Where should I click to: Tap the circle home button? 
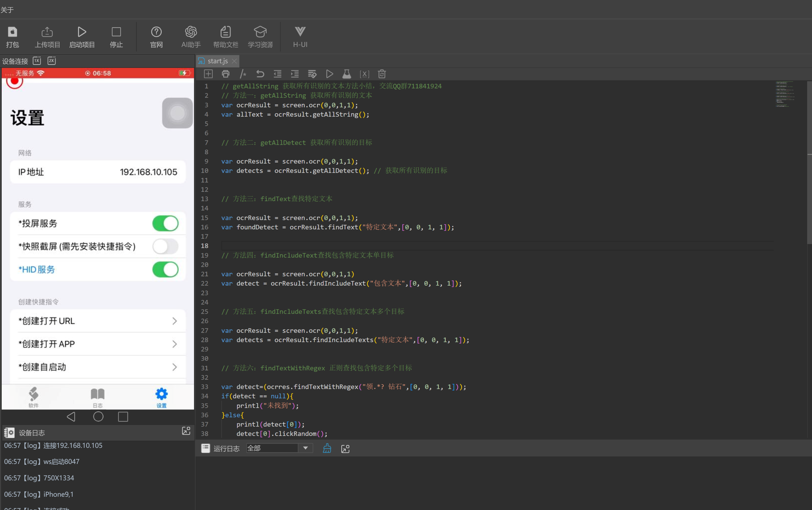click(x=98, y=417)
